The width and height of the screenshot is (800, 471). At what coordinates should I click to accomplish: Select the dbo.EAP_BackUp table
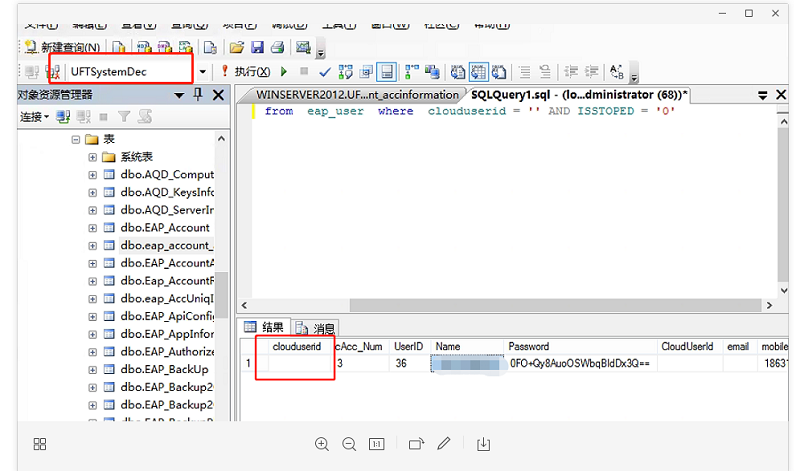pos(165,369)
